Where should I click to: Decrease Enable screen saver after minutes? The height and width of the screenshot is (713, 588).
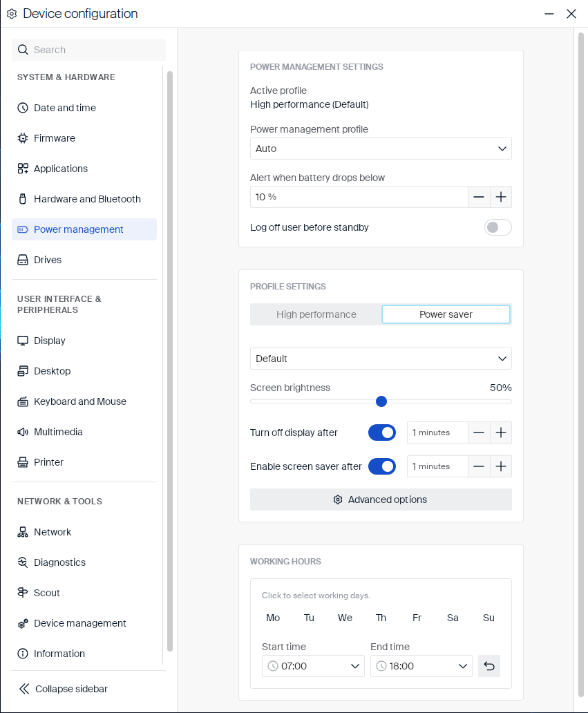[479, 466]
